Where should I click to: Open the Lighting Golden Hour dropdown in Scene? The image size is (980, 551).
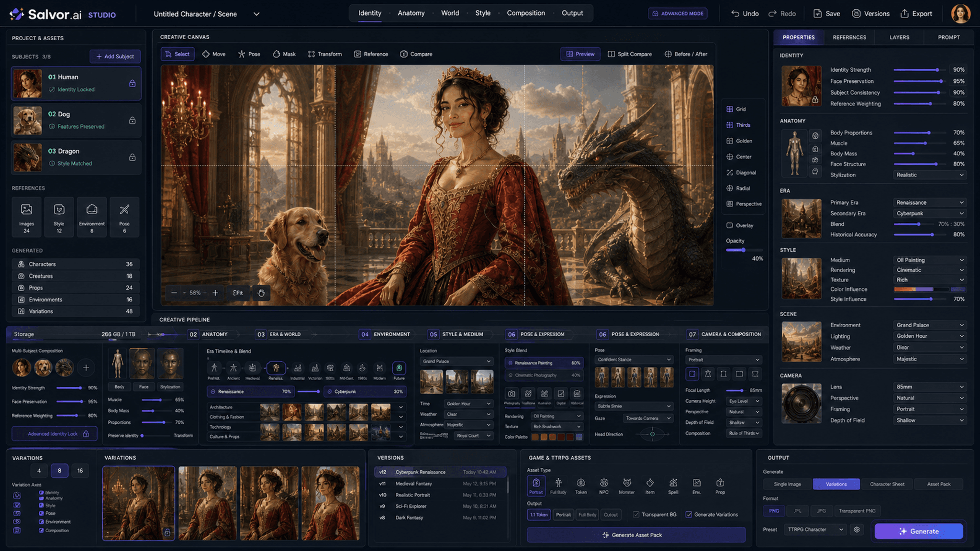click(x=930, y=336)
